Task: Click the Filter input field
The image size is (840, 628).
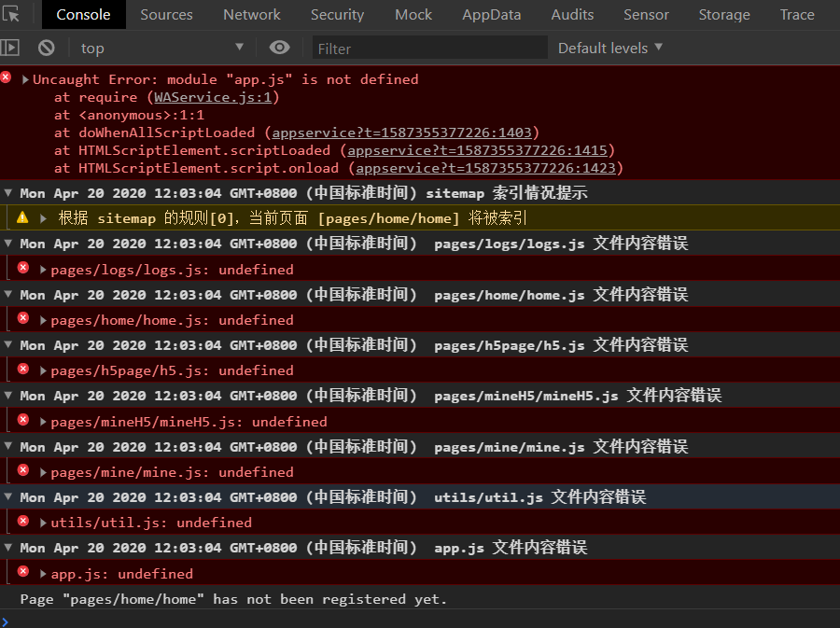Action: click(429, 49)
